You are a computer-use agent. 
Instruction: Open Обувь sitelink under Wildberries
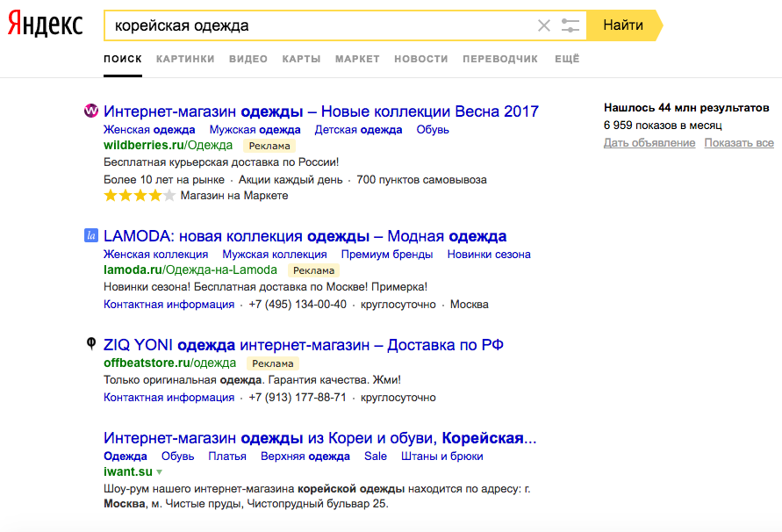tap(433, 130)
